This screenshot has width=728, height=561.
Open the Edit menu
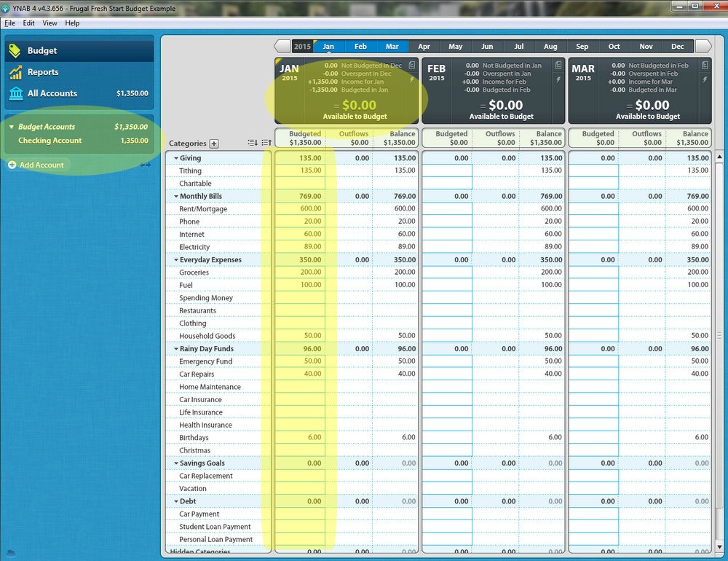28,23
